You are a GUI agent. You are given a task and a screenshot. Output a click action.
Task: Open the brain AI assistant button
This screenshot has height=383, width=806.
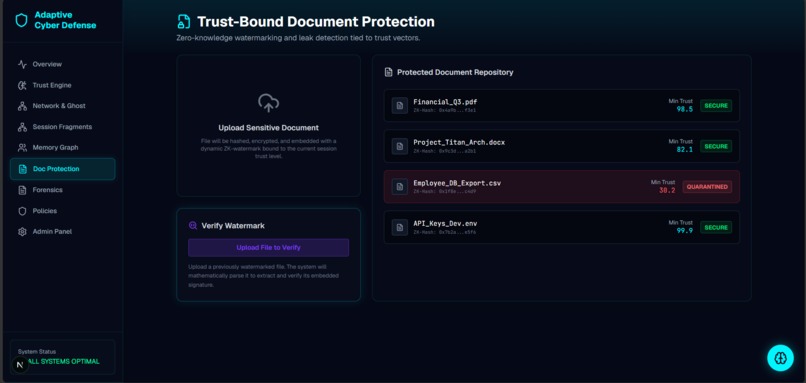(780, 358)
